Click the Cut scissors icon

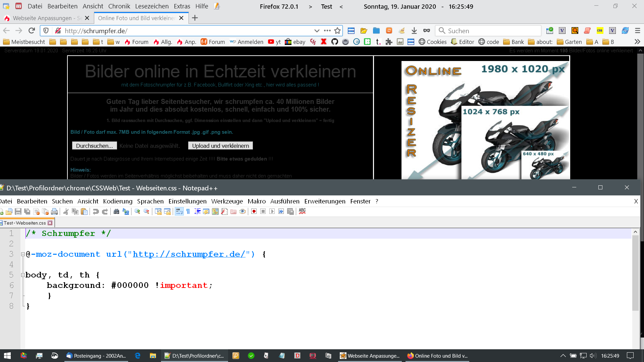pos(66,212)
